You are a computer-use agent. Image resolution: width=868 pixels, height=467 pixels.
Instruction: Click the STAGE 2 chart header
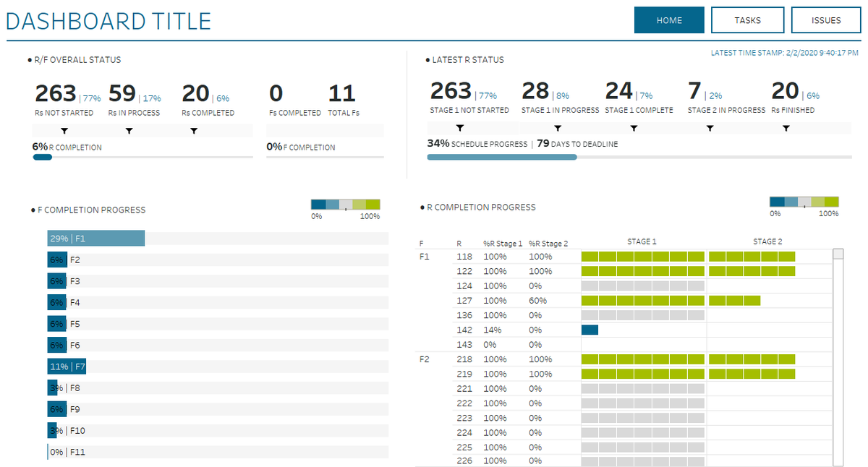pyautogui.click(x=767, y=241)
